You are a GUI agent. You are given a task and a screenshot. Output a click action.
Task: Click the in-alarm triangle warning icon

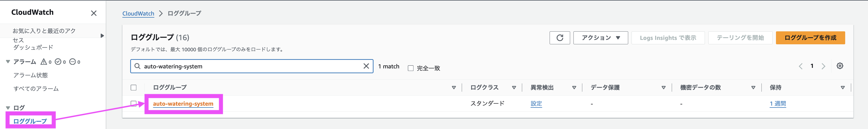click(44, 62)
